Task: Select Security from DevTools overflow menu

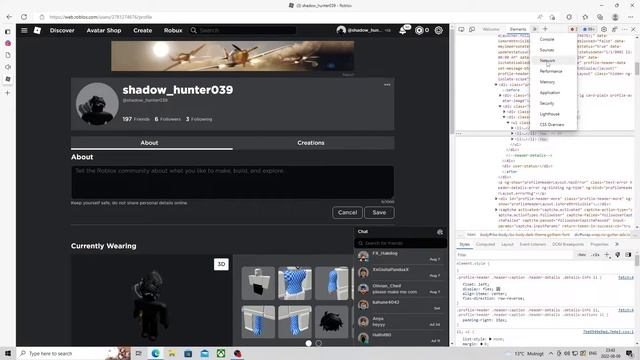Action: [x=547, y=103]
